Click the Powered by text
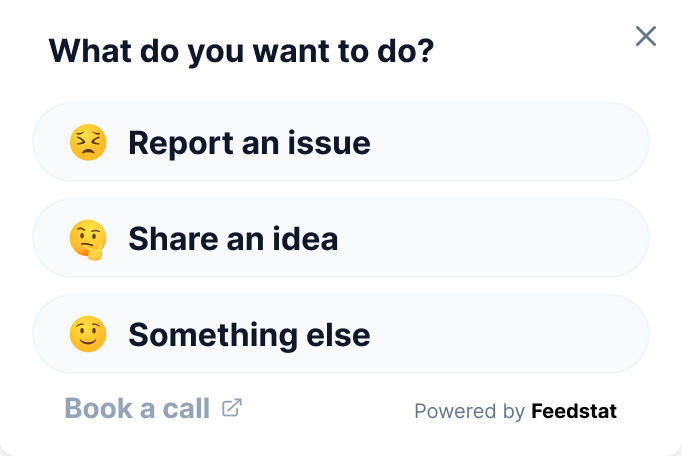The image size is (682, 456). coord(469,411)
